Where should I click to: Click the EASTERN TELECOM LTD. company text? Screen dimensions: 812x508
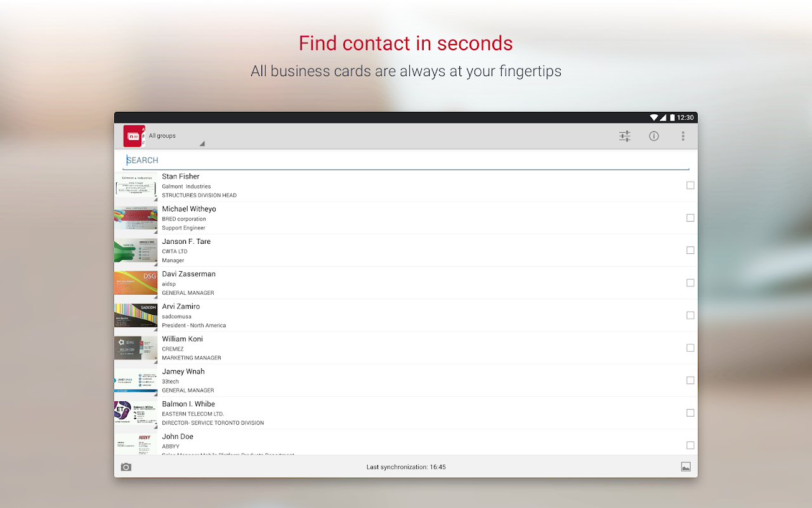pyautogui.click(x=193, y=414)
